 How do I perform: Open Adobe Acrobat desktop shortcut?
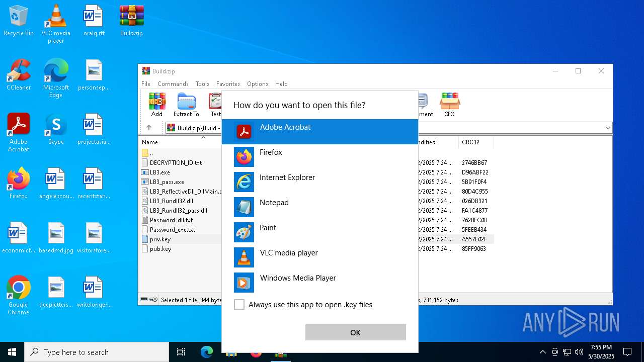[19, 133]
